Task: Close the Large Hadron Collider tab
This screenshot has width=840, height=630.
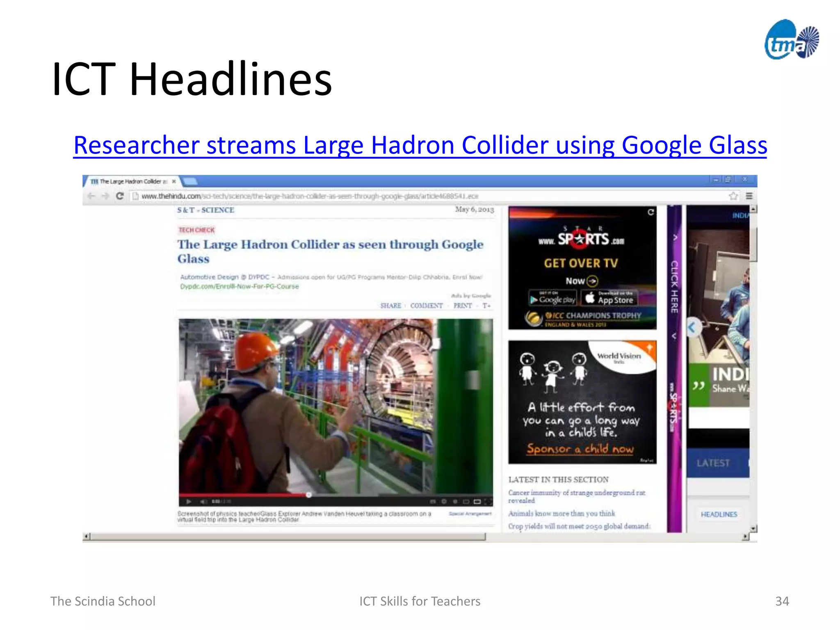Action: (174, 181)
